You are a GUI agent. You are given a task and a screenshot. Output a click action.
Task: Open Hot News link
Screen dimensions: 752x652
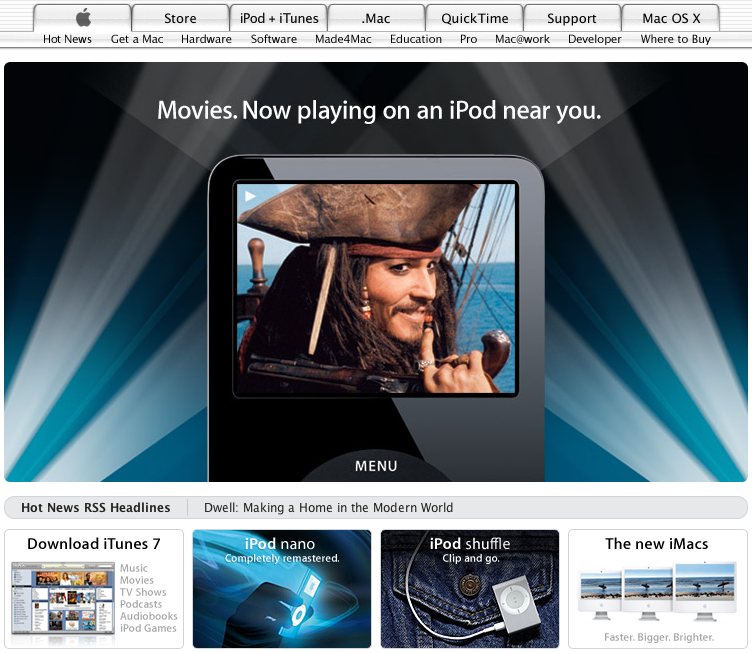(67, 39)
